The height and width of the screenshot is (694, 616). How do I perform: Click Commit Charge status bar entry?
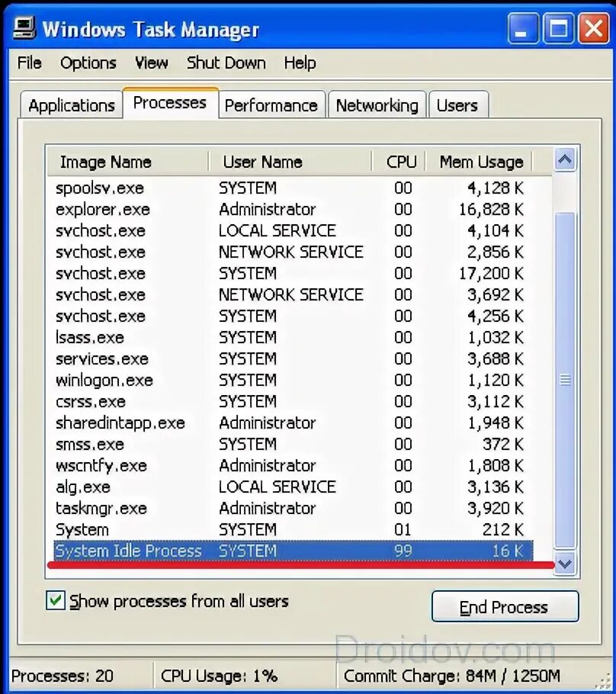452,676
